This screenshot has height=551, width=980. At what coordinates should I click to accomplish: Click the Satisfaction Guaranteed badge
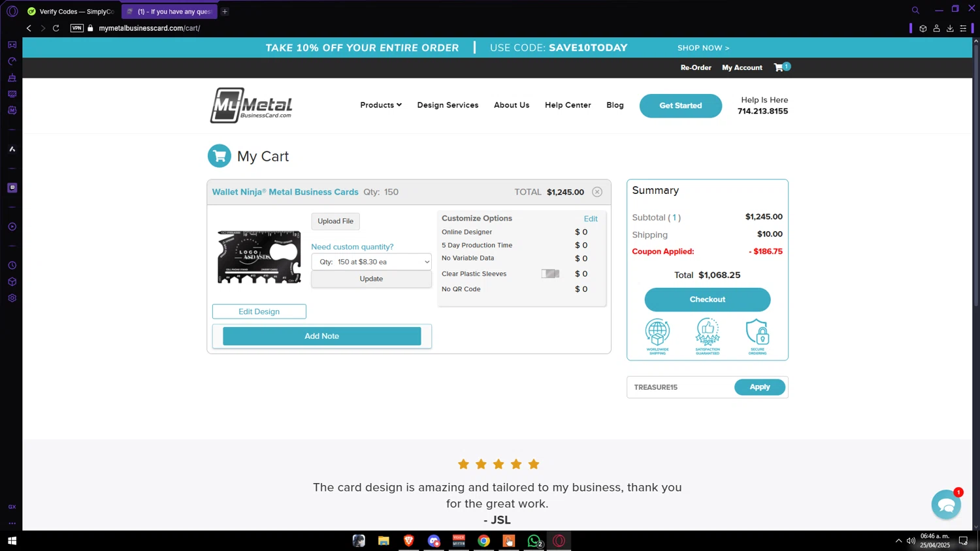(708, 336)
